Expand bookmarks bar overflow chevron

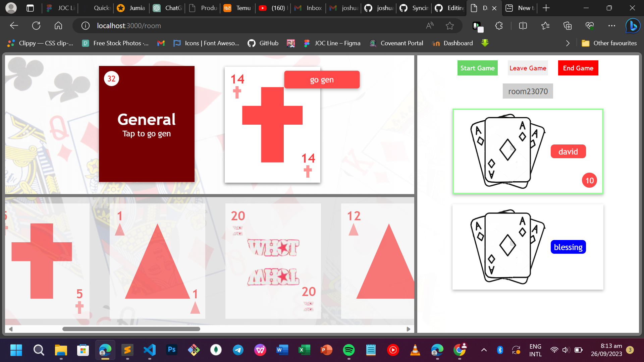pos(568,43)
